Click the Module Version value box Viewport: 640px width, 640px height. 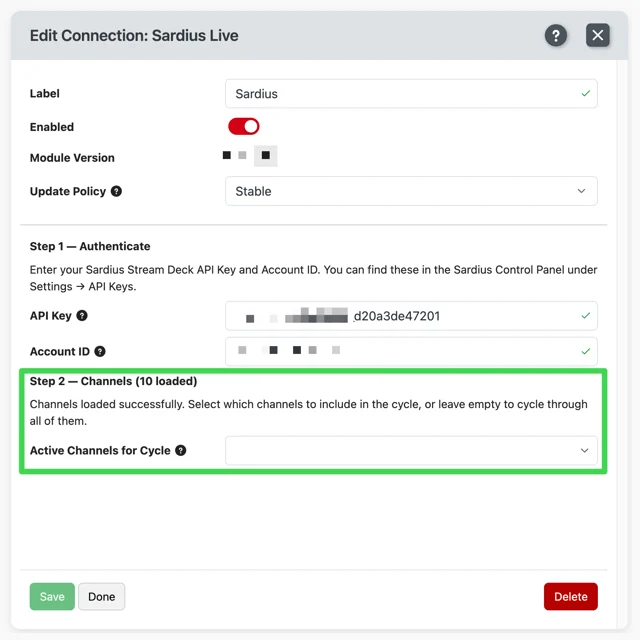pyautogui.click(x=266, y=156)
